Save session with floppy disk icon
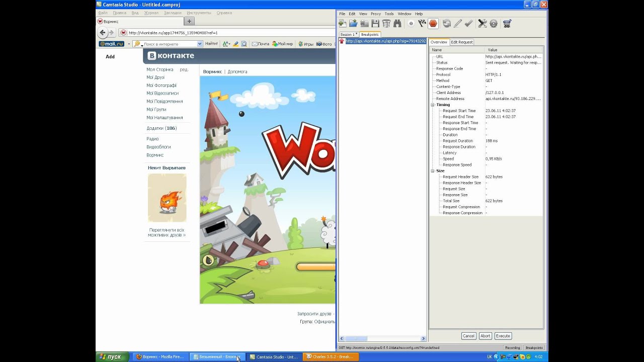644x362 pixels. [x=375, y=23]
